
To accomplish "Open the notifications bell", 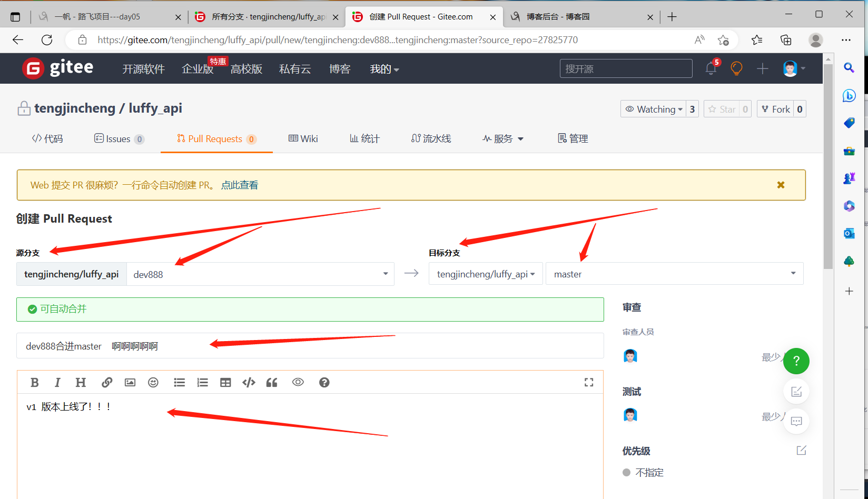I will tap(711, 68).
